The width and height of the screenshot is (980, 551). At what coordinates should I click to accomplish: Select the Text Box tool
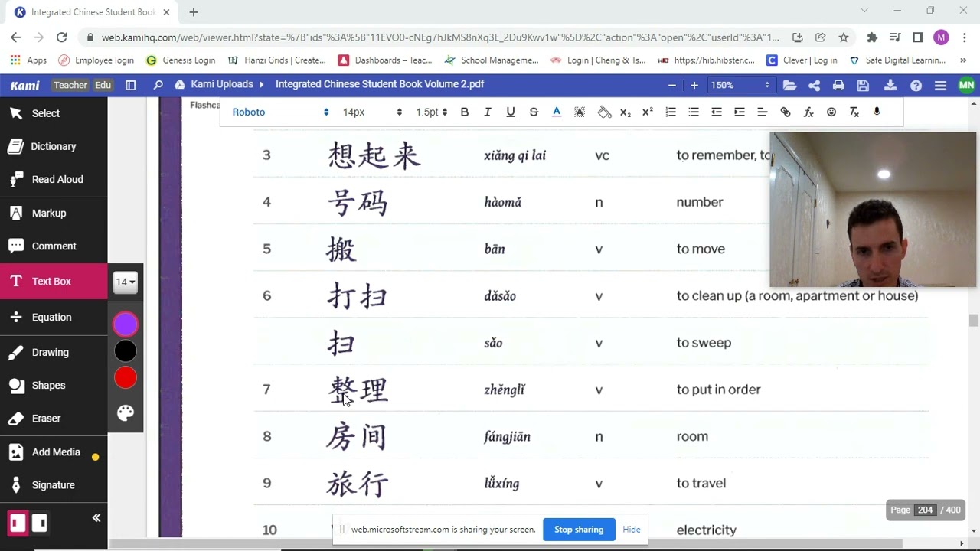[54, 281]
